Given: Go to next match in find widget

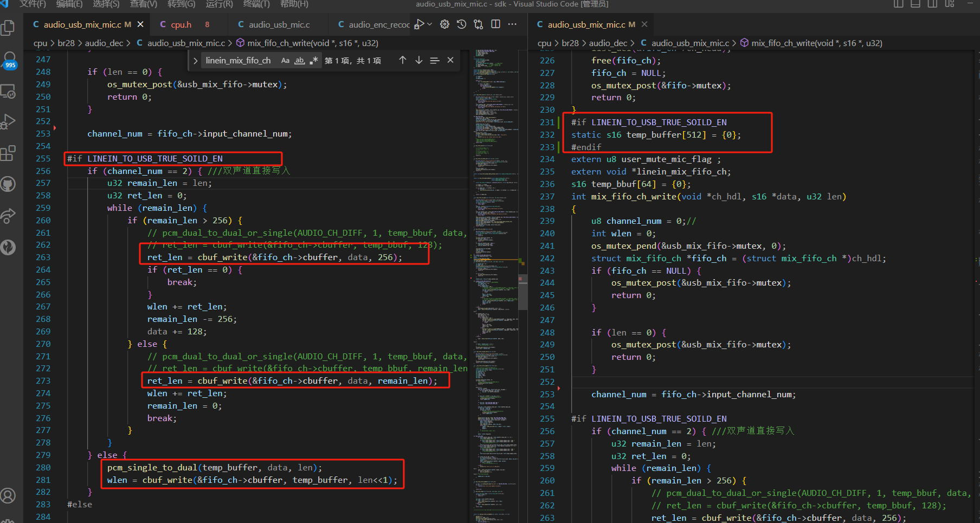Looking at the screenshot, I should [418, 60].
